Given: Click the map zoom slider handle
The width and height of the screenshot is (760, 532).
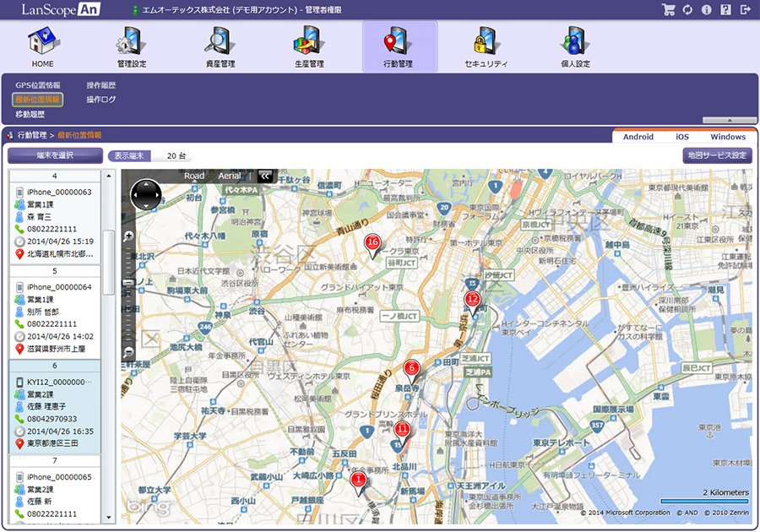Looking at the screenshot, I should click(128, 283).
